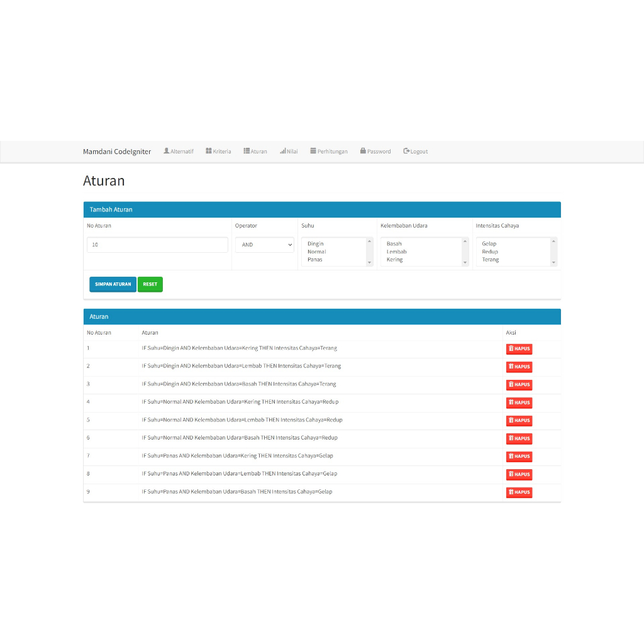Click rule 6 text Normal Basah Redup

[x=240, y=438]
